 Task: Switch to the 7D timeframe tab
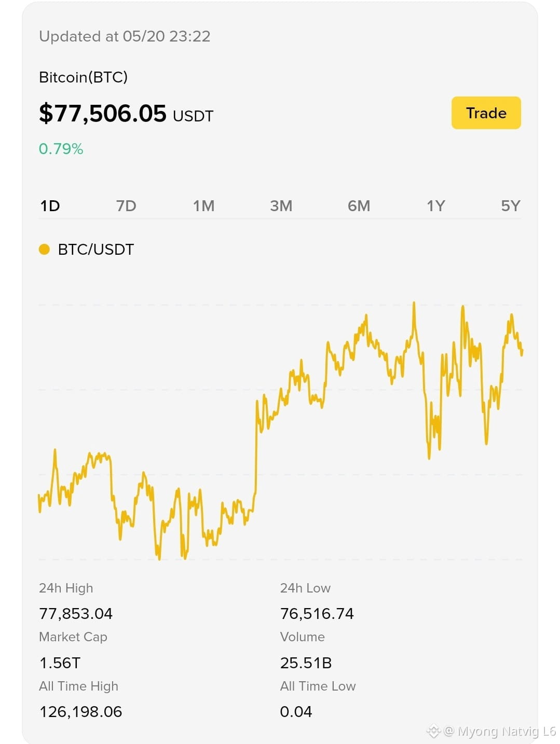[x=126, y=206]
